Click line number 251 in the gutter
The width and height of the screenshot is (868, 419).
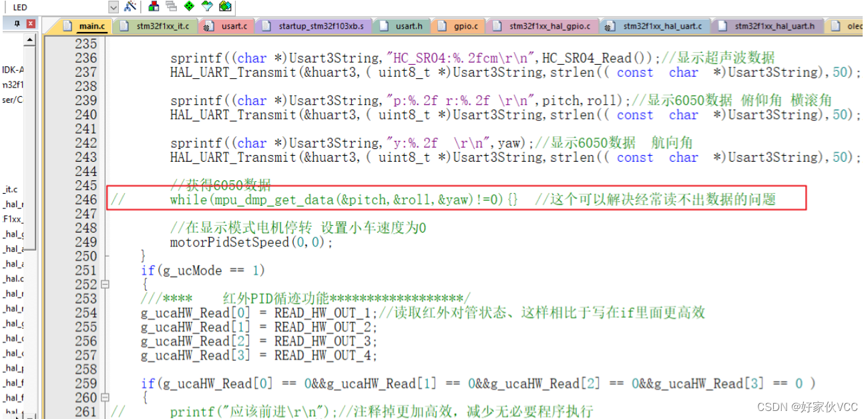click(x=85, y=271)
